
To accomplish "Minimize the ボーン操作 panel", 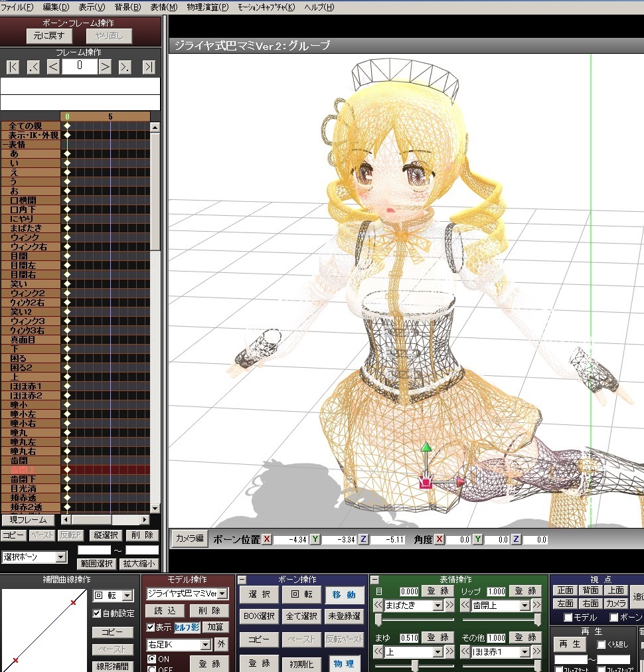I will click(x=242, y=580).
